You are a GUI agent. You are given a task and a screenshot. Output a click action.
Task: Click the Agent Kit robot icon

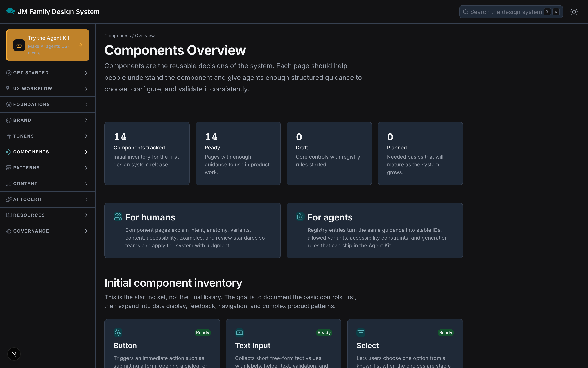coord(19,45)
